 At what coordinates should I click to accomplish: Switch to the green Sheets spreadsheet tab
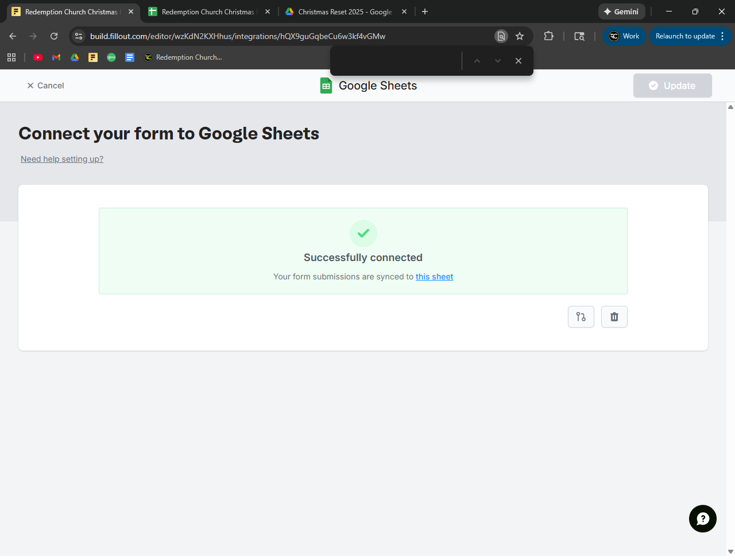click(207, 11)
